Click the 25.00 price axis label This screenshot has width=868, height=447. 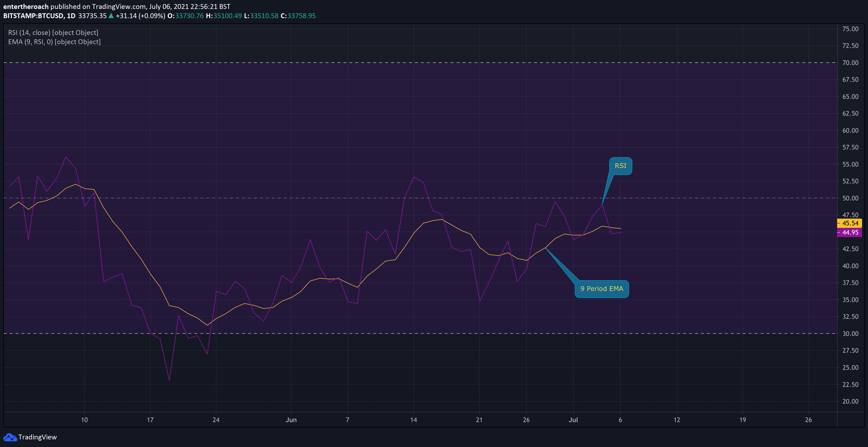(850, 368)
